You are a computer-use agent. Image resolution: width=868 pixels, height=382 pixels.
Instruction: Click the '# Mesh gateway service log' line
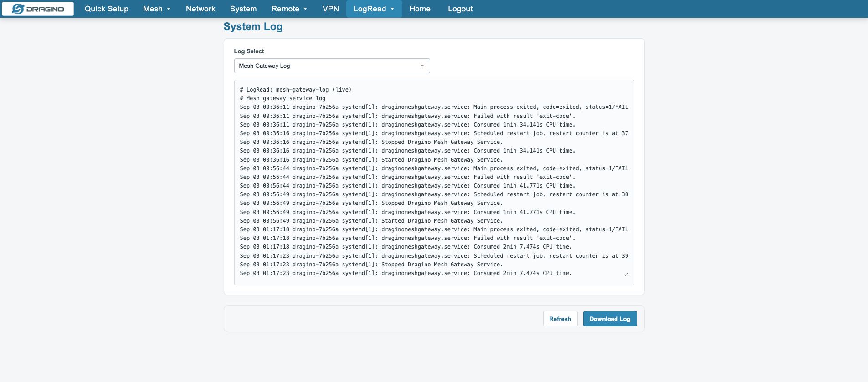point(282,98)
